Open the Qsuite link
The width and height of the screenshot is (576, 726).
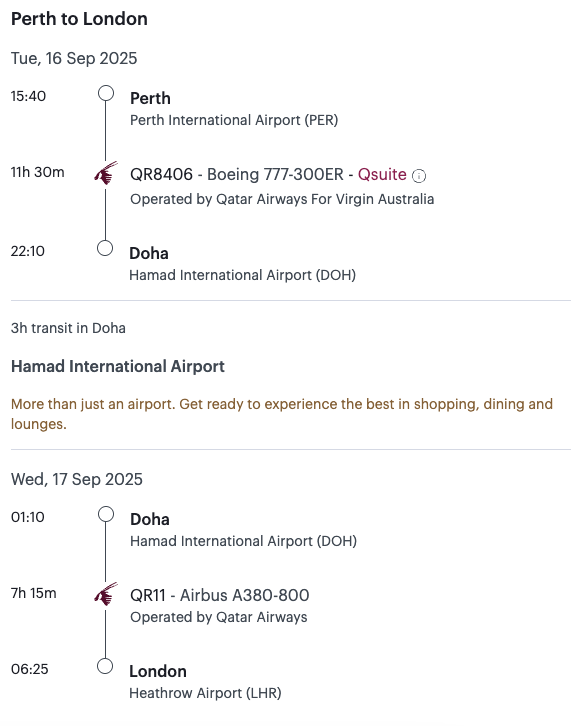pos(382,175)
